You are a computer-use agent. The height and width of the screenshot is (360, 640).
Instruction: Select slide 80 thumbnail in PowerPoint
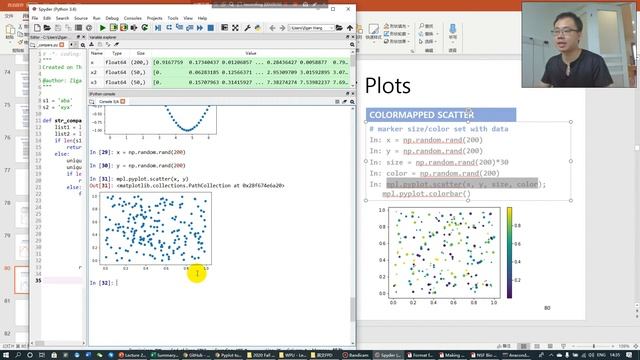tap(22, 280)
